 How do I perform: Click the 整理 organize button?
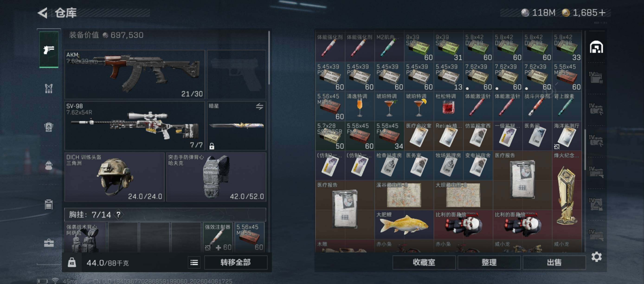click(x=489, y=262)
